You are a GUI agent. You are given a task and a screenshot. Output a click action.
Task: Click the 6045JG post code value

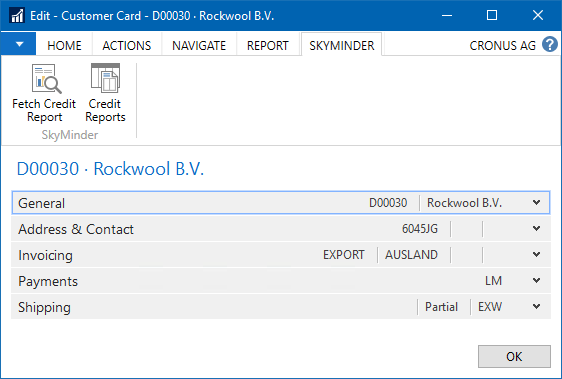click(420, 229)
